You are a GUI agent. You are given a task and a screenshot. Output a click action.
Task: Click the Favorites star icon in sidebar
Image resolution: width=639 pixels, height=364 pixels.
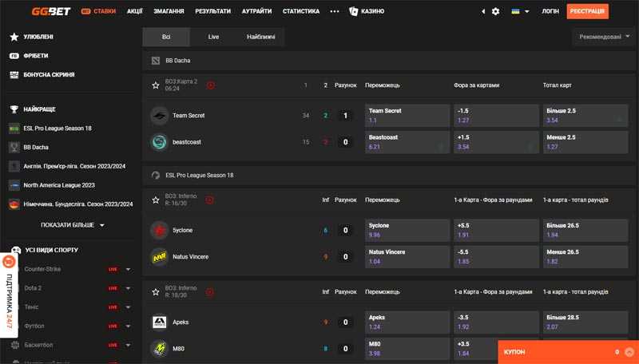(x=14, y=37)
